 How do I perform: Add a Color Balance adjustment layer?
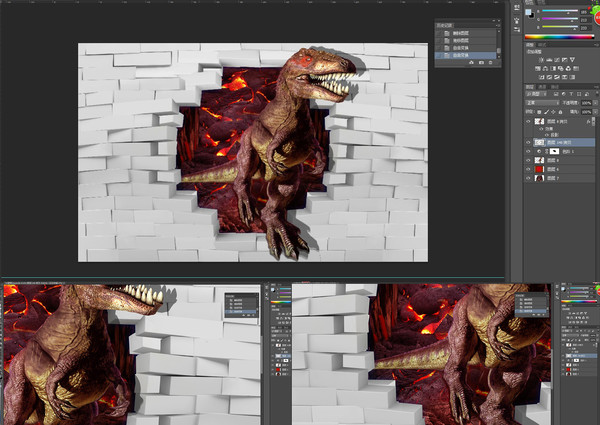[545, 68]
